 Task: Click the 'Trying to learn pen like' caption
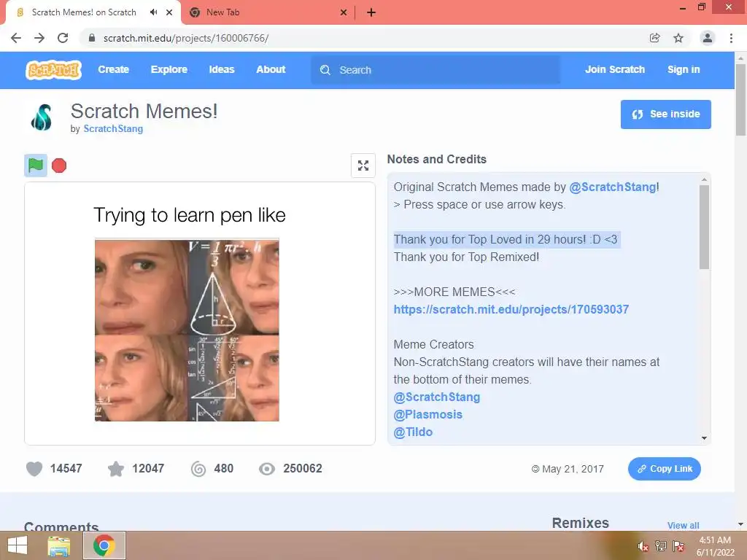[190, 215]
